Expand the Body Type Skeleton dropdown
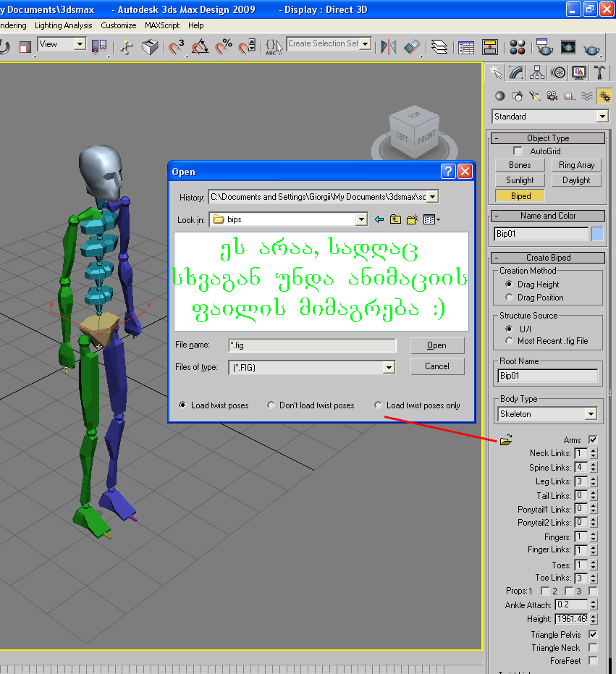616x674 pixels. [x=591, y=414]
